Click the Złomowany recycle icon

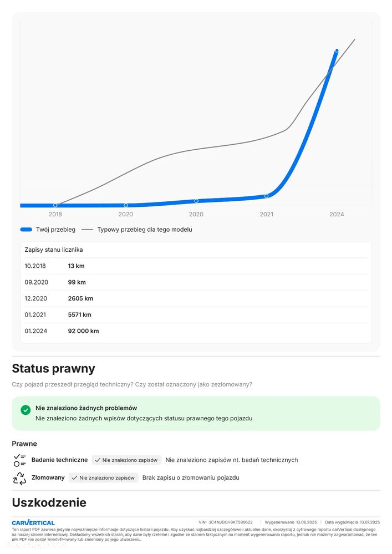[x=19, y=477]
